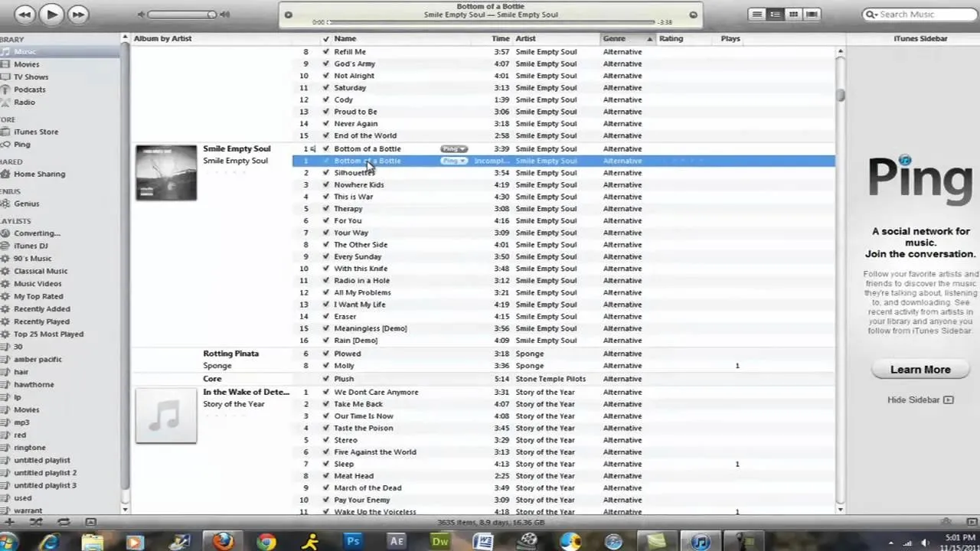The height and width of the screenshot is (551, 980).
Task: Open the Music library
Action: click(24, 51)
